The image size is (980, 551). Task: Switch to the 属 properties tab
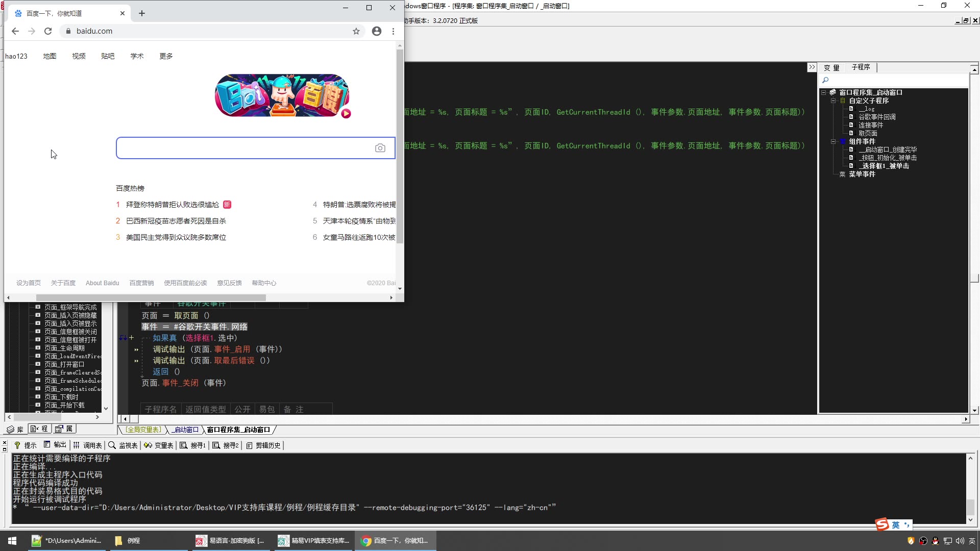point(64,429)
